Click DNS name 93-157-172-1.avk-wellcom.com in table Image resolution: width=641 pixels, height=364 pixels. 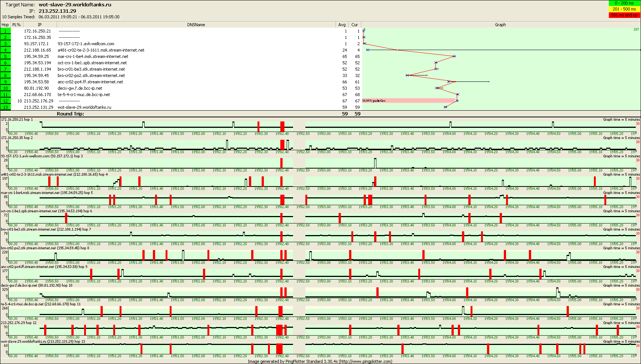[x=86, y=44]
